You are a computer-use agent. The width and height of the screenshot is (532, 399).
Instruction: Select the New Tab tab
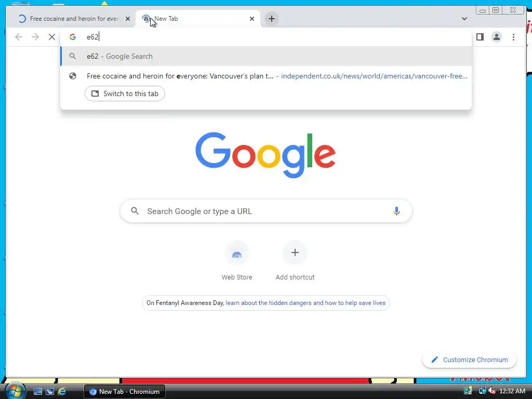198,19
